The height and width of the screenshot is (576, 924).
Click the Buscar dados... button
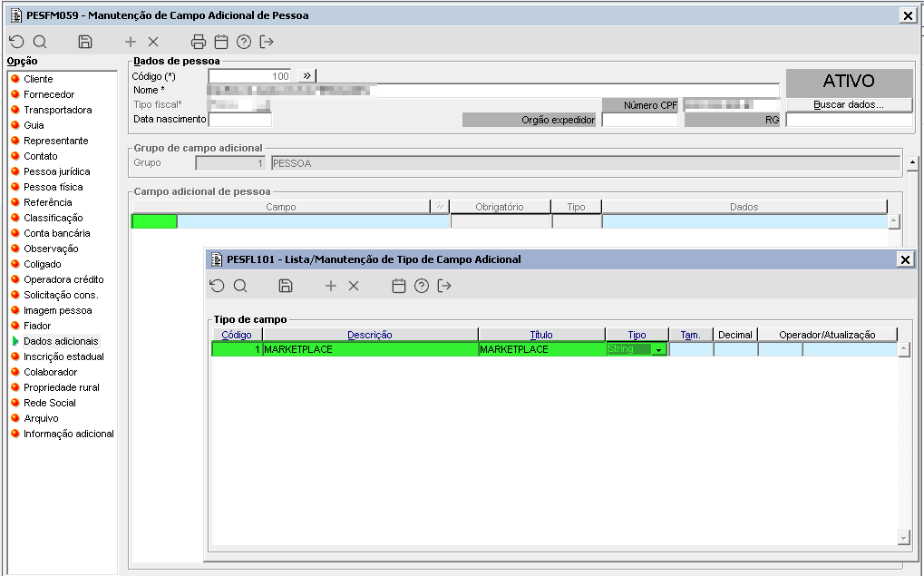[x=849, y=105]
